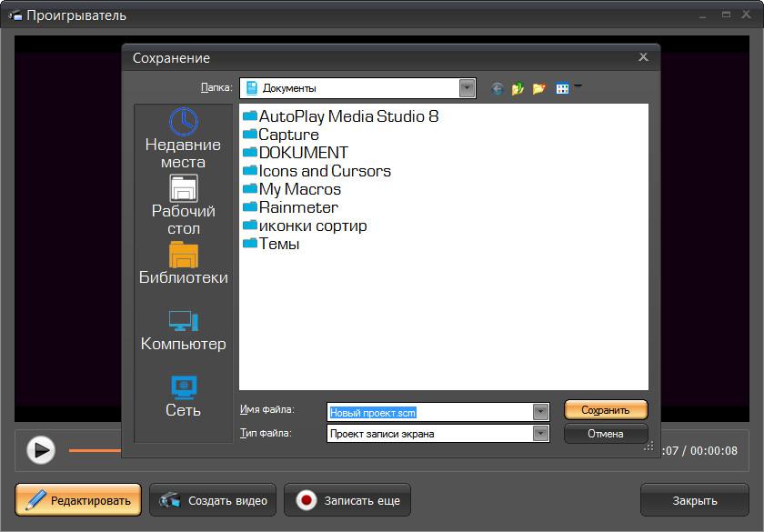This screenshot has height=532, width=764.
Task: Select folder name My Macros
Action: (x=299, y=189)
